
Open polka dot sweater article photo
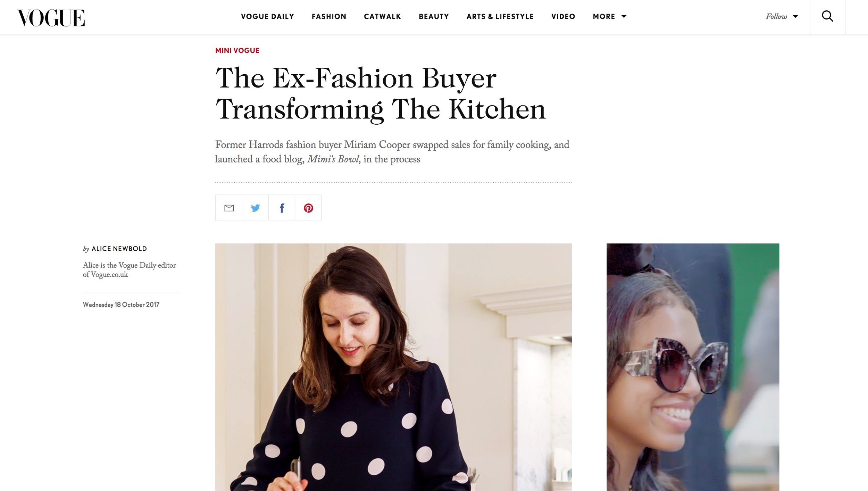click(x=393, y=367)
